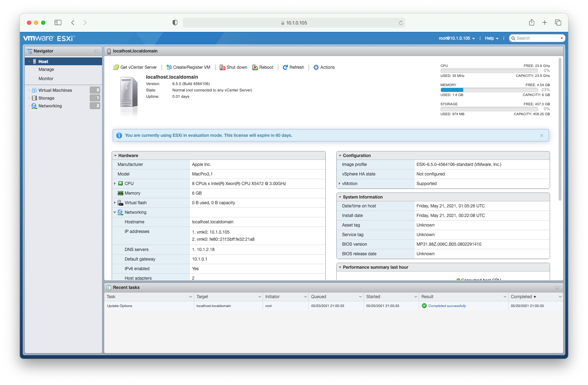Open the Actions gear menu
Screen dimensions: 588x385
point(316,67)
